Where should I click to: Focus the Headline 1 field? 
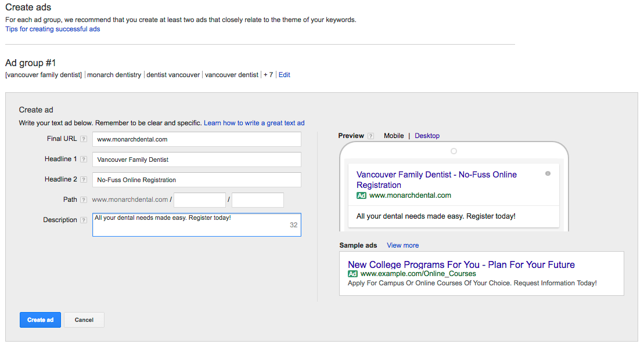[197, 159]
